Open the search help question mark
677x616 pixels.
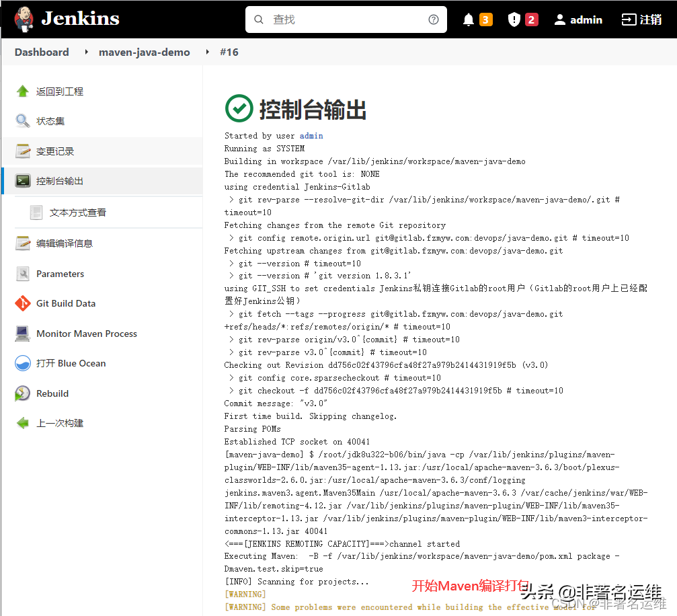click(x=434, y=20)
